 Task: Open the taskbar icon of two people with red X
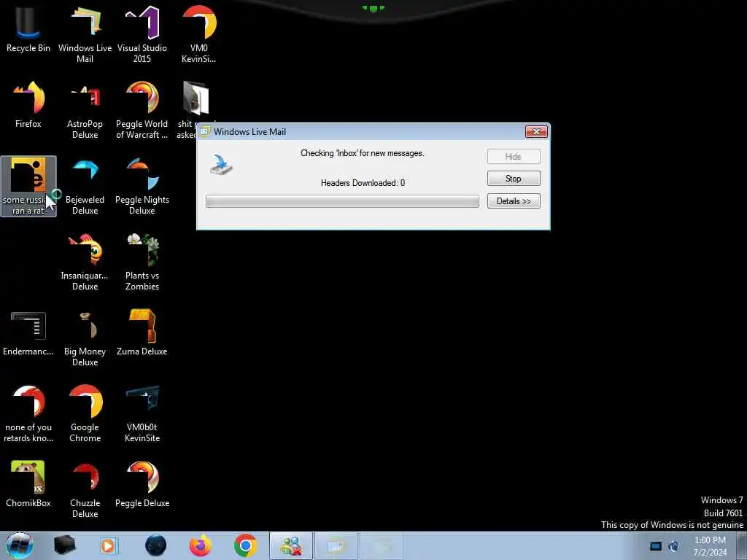[290, 545]
